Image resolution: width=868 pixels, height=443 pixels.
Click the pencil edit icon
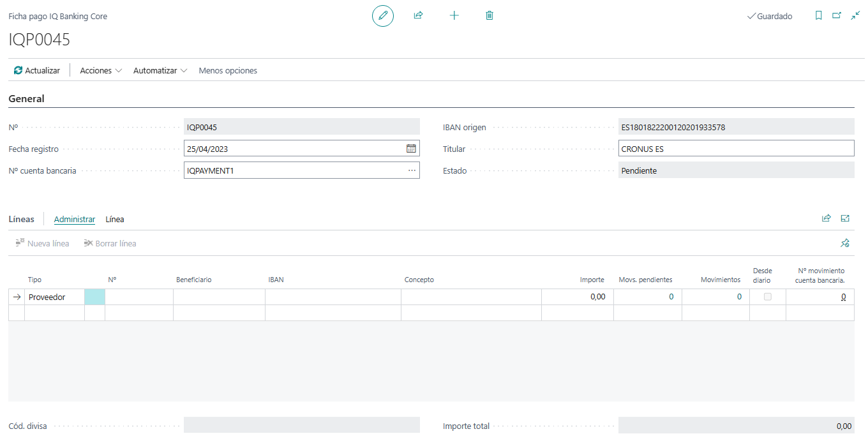383,15
